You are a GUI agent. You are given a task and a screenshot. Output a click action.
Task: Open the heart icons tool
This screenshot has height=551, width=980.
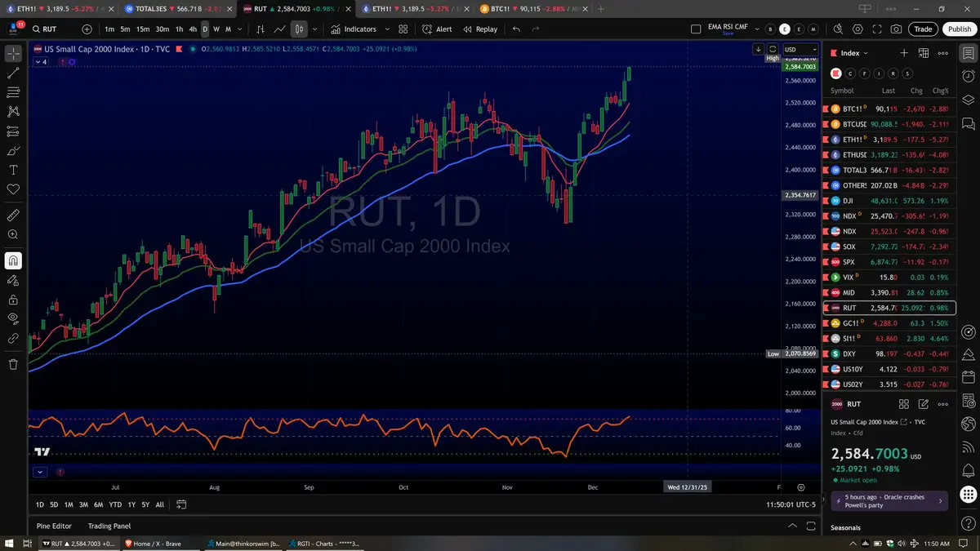point(13,189)
